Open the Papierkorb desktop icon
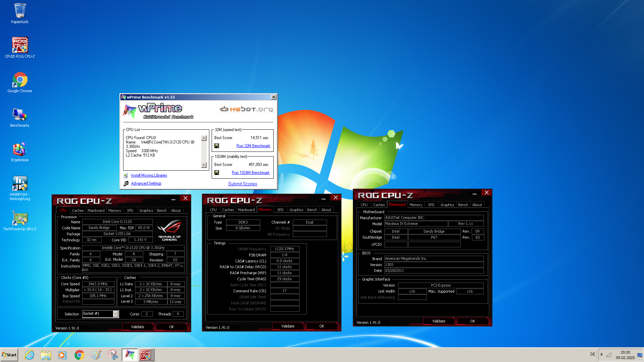 point(20,13)
